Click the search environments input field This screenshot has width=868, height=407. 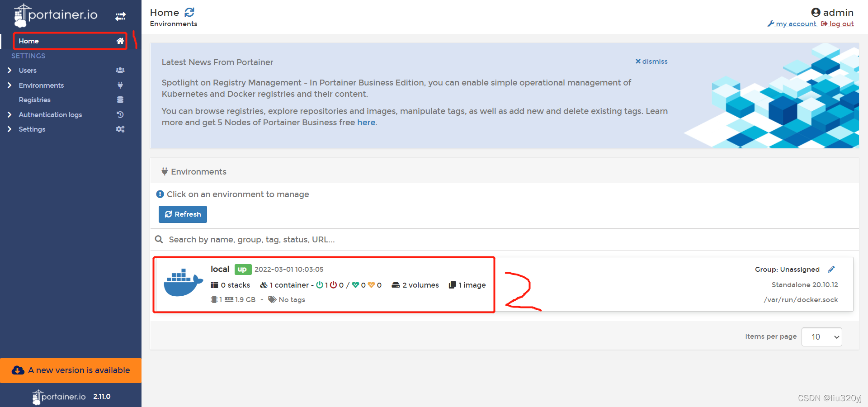tap(511, 240)
